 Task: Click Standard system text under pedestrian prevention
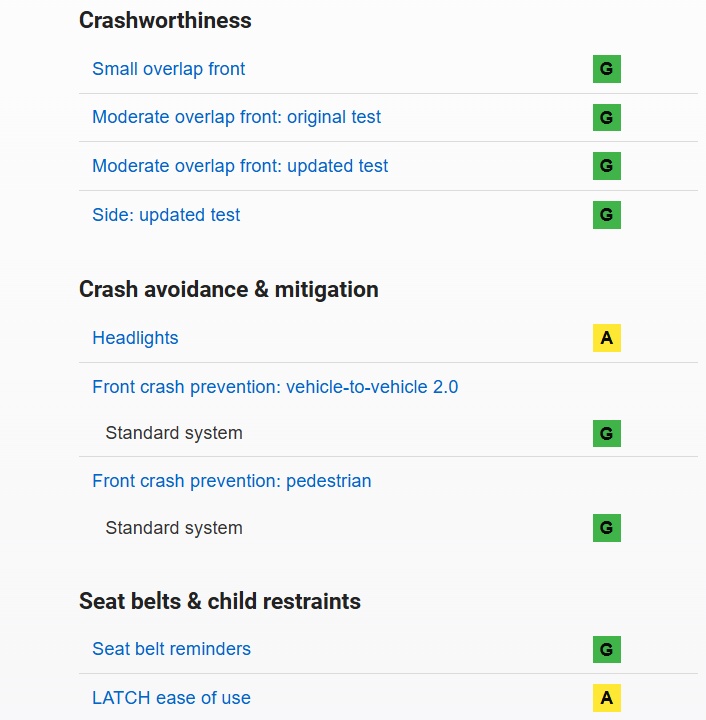[174, 528]
